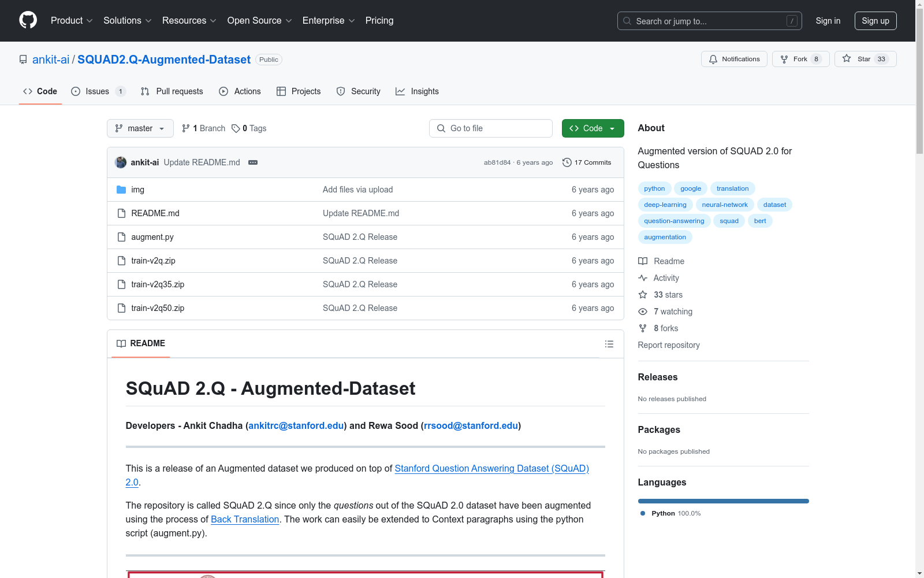Click the blue Python language dot

click(x=643, y=513)
